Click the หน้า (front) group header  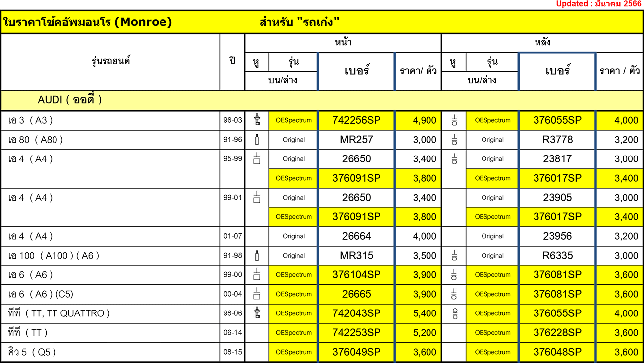point(343,43)
